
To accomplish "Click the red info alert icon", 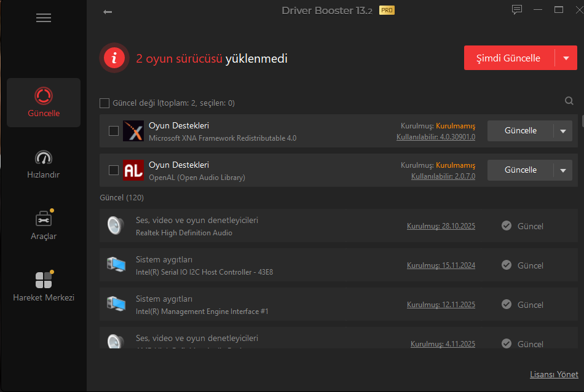I will [114, 58].
